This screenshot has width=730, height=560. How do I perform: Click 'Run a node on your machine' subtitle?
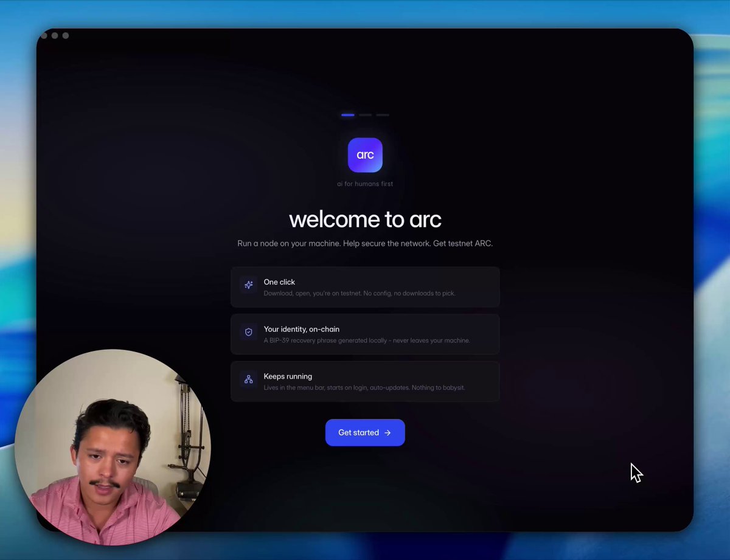(x=365, y=243)
